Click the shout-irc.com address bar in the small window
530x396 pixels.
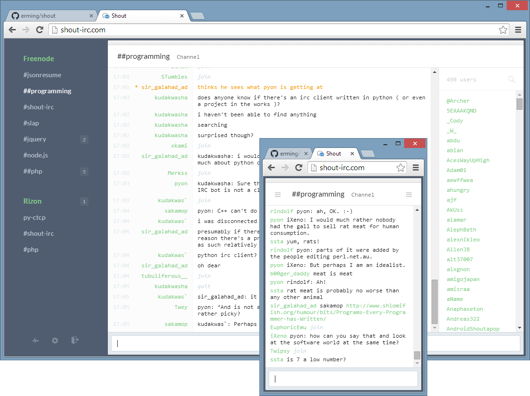(x=357, y=167)
